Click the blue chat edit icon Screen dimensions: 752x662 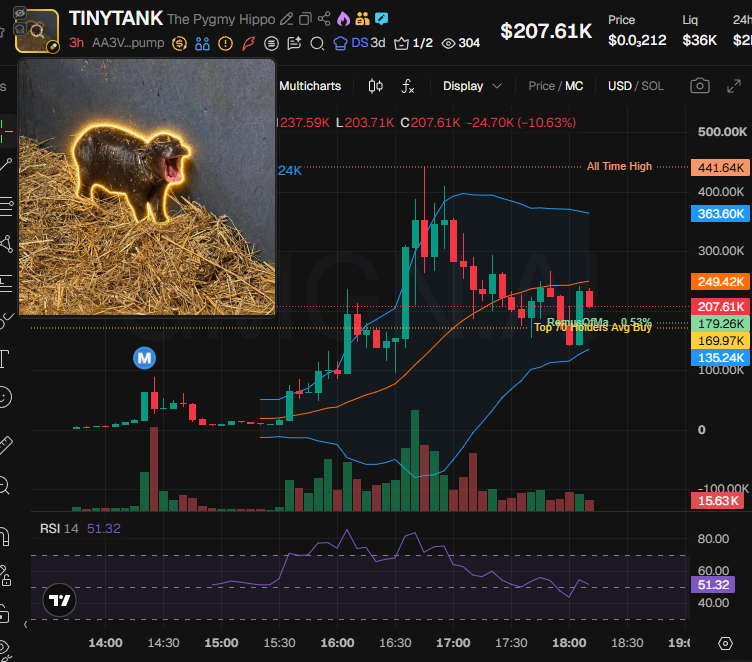pyautogui.click(x=382, y=19)
